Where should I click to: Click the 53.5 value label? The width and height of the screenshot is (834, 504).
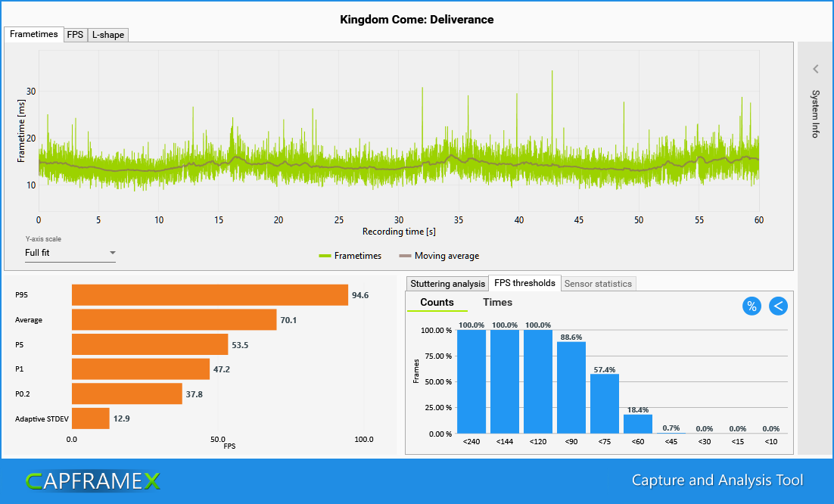pos(240,345)
